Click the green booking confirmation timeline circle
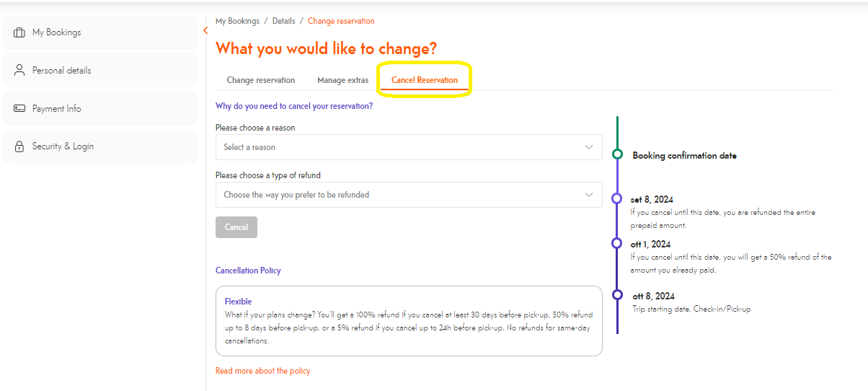868x391 pixels. (617, 154)
